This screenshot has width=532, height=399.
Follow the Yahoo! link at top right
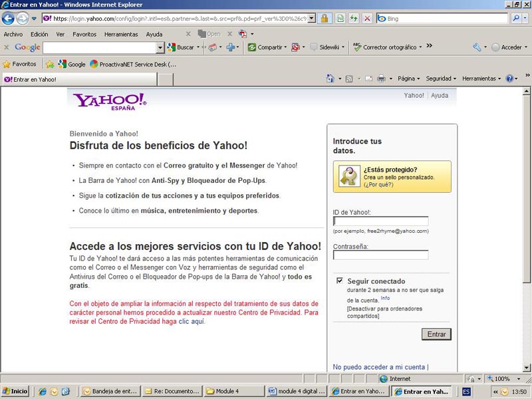coord(414,96)
